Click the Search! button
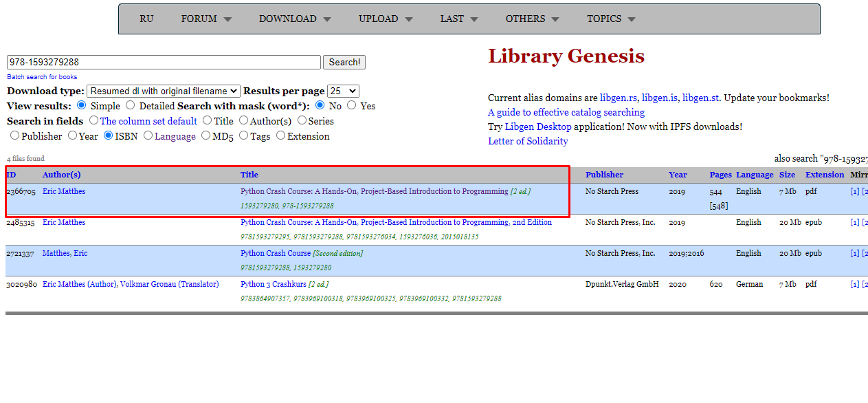 (x=344, y=62)
